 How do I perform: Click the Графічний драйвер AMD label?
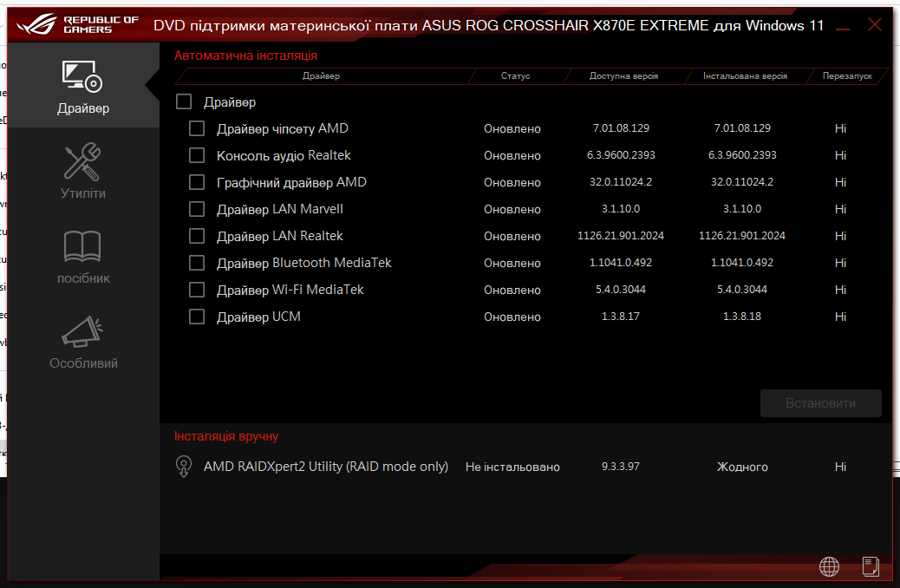coord(291,183)
